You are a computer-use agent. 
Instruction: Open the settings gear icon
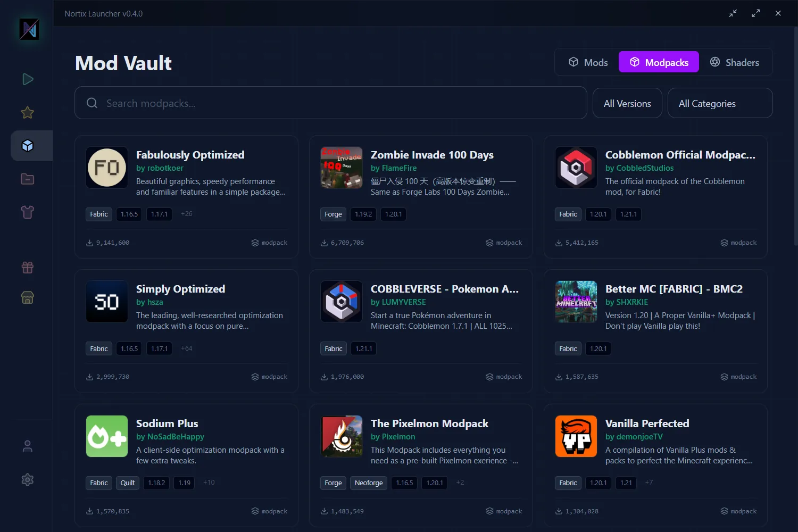(28, 480)
